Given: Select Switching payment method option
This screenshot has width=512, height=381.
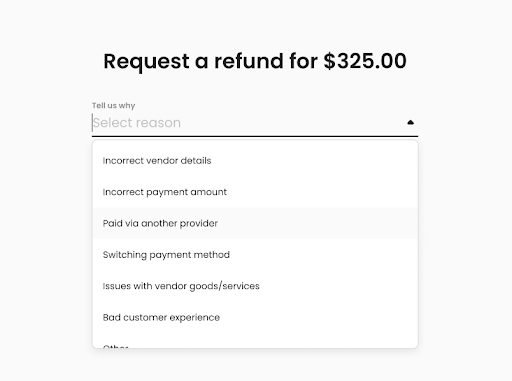Looking at the screenshot, I should 255,255.
